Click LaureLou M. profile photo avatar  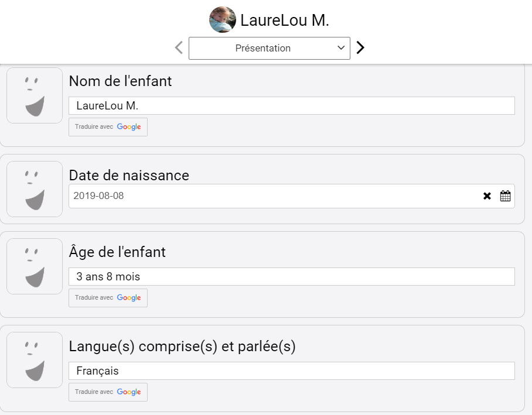223,20
